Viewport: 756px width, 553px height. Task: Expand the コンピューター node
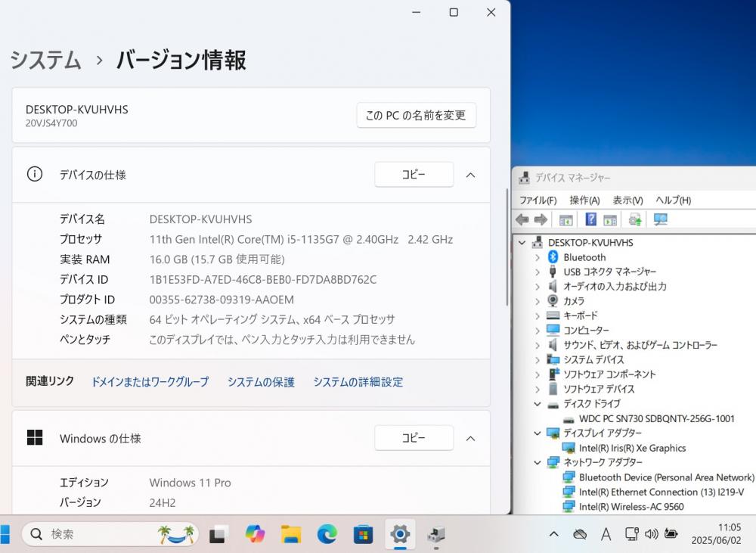coord(538,331)
